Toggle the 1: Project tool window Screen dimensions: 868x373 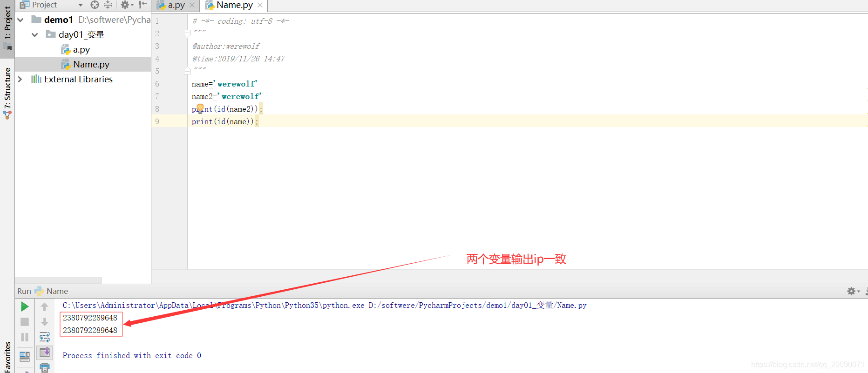7,28
